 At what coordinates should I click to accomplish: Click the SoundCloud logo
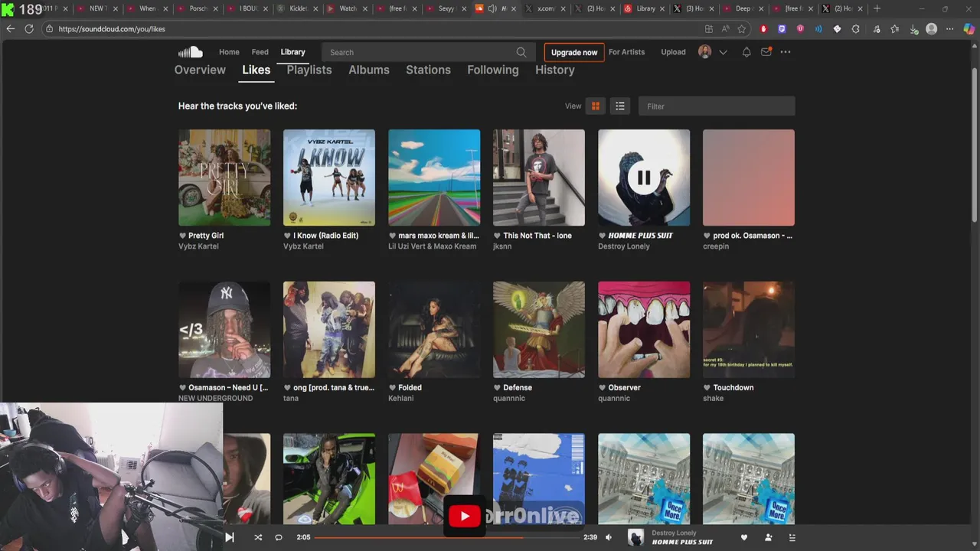tap(190, 52)
